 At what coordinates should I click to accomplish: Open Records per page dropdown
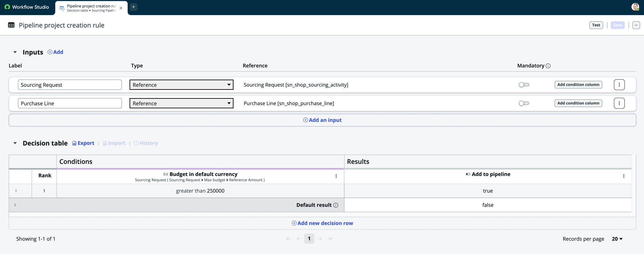(x=617, y=239)
